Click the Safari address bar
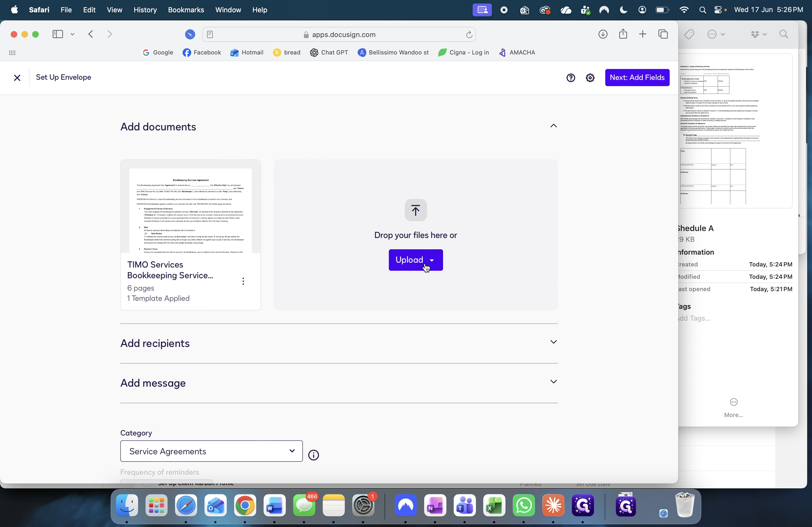 (339, 34)
